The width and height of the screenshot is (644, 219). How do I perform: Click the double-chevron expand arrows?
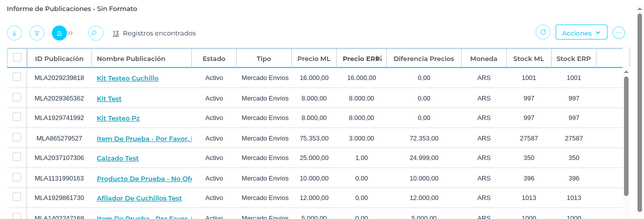tap(70, 33)
